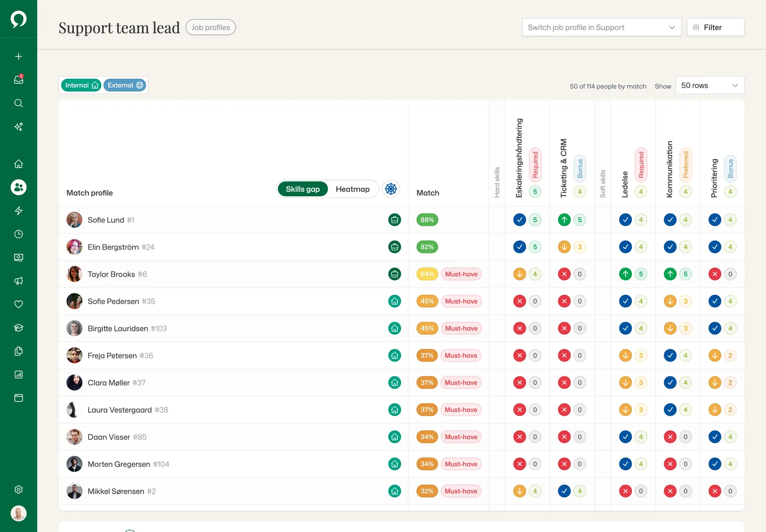The width and height of the screenshot is (766, 532).
Task: Click Sofie Lund's briefcase icon
Action: tap(394, 220)
